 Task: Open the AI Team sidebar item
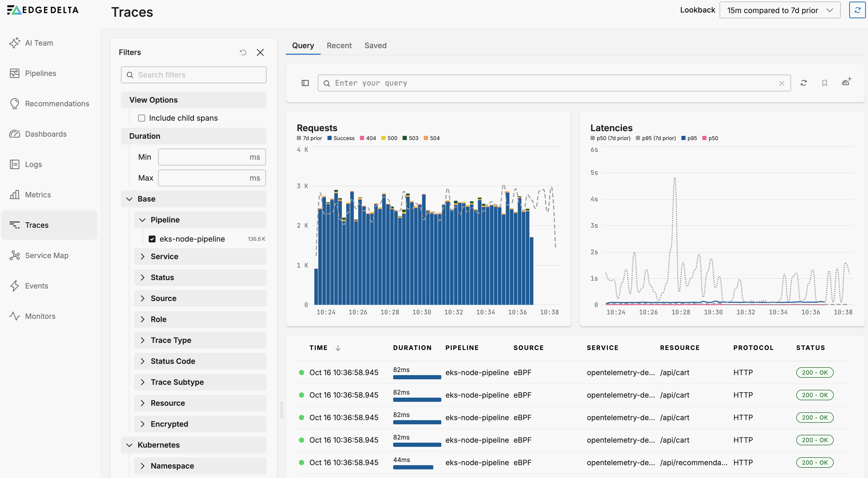pyautogui.click(x=39, y=43)
